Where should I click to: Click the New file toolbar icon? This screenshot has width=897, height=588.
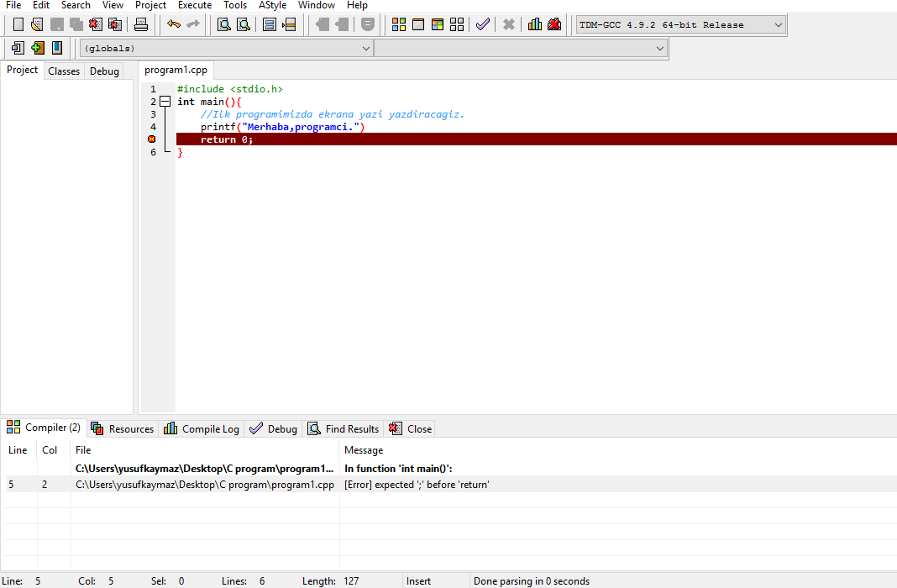coord(18,24)
